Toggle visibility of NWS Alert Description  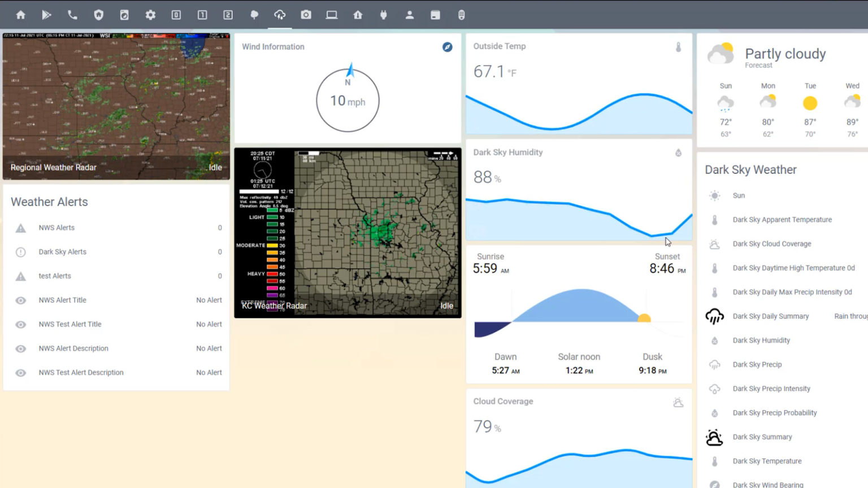(x=20, y=348)
